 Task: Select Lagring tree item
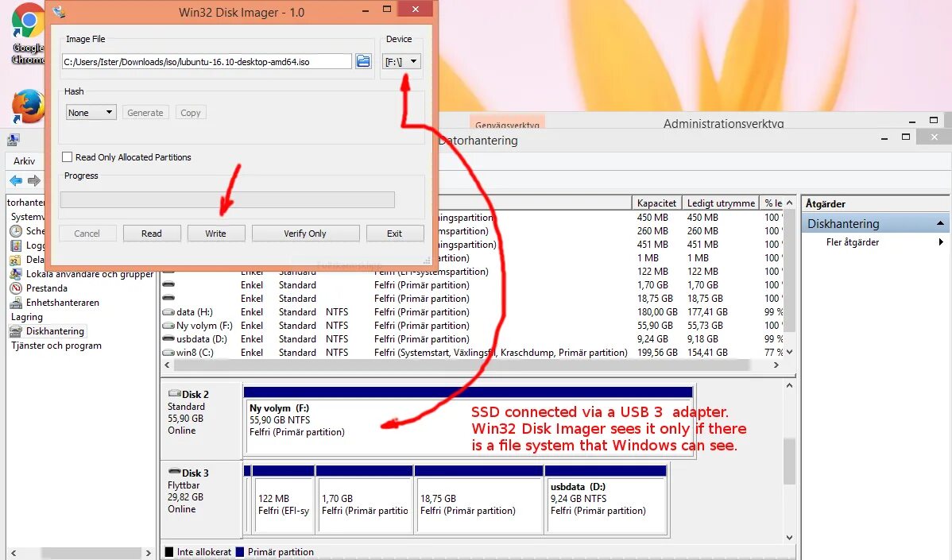point(27,317)
